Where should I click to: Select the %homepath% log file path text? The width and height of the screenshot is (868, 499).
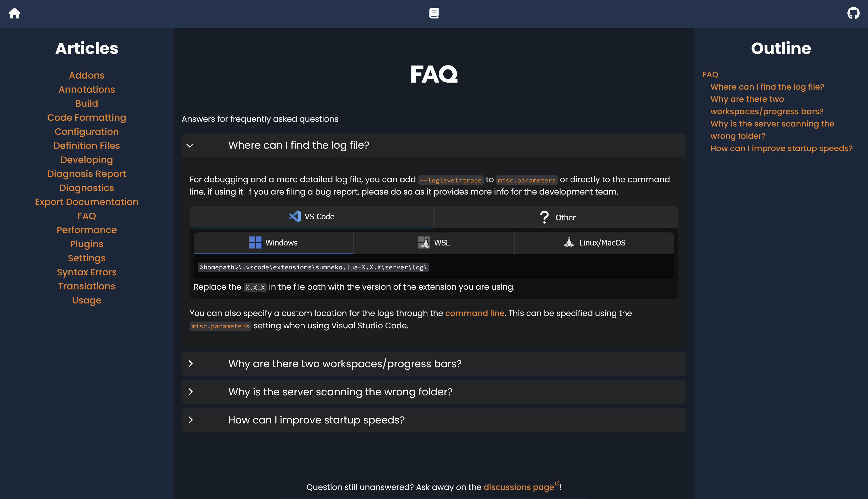point(313,267)
